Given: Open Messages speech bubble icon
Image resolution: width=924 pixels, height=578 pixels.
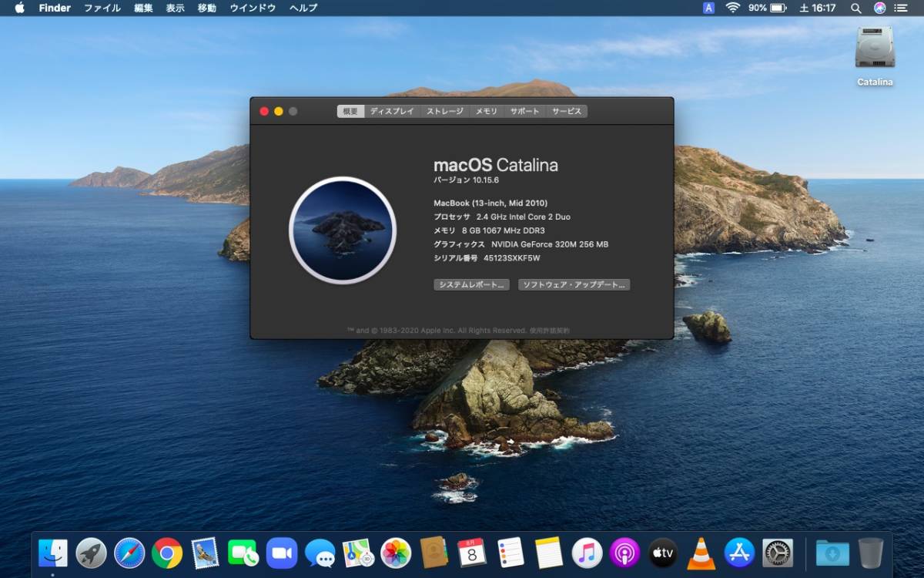Looking at the screenshot, I should [x=320, y=553].
